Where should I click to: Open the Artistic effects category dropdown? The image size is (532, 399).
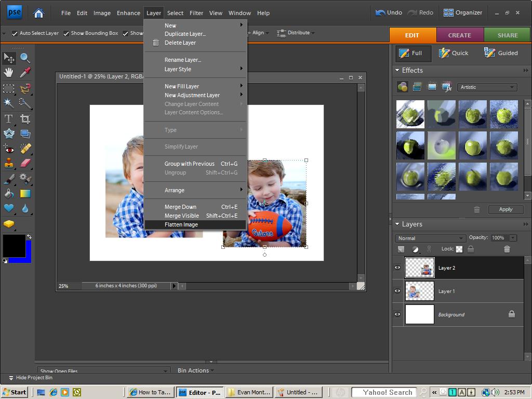(x=487, y=87)
